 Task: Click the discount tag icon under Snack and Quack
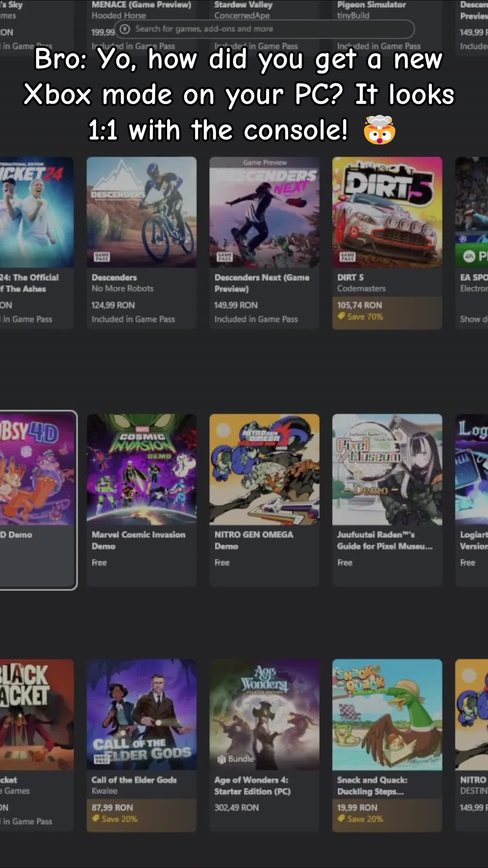coord(341,819)
